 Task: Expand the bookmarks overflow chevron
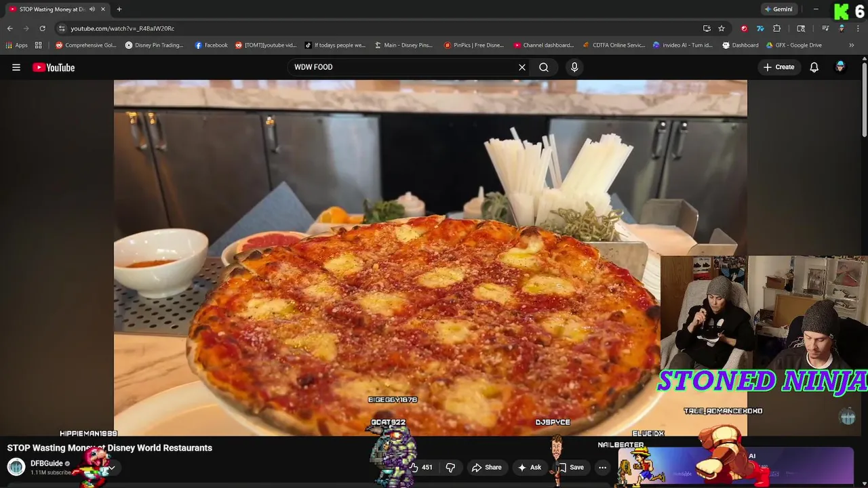pos(852,45)
